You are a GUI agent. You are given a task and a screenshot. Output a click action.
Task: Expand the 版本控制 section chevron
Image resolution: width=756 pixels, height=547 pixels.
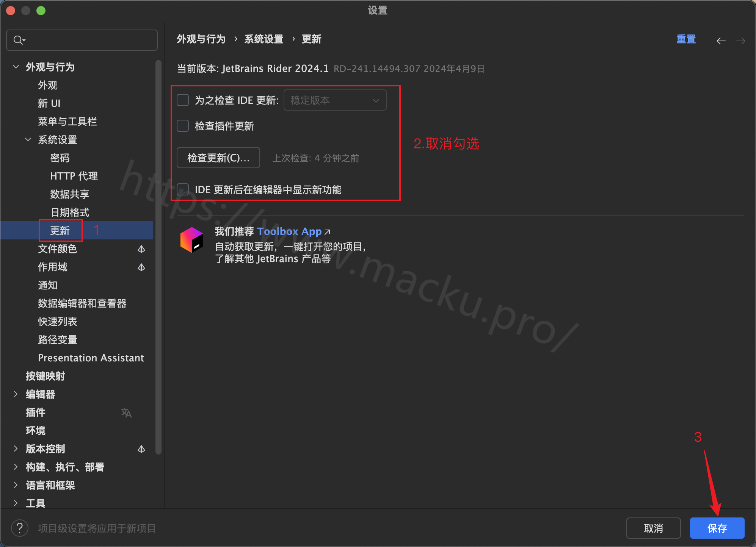tap(16, 449)
